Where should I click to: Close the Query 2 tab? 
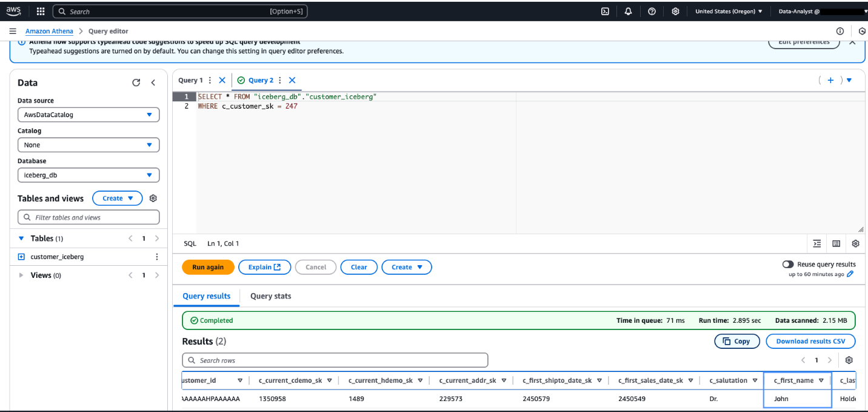click(x=292, y=80)
